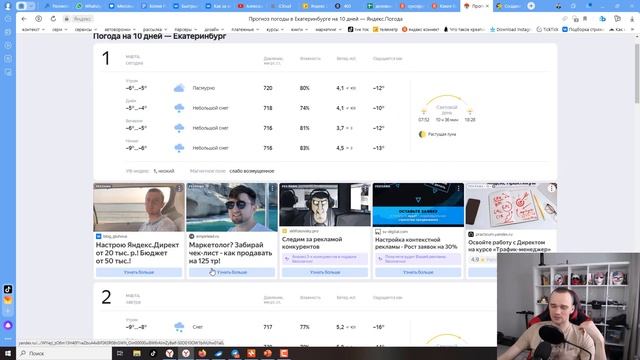
Task: Open the TikTok bookmark with clock icon
Action: pyautogui.click(x=547, y=29)
